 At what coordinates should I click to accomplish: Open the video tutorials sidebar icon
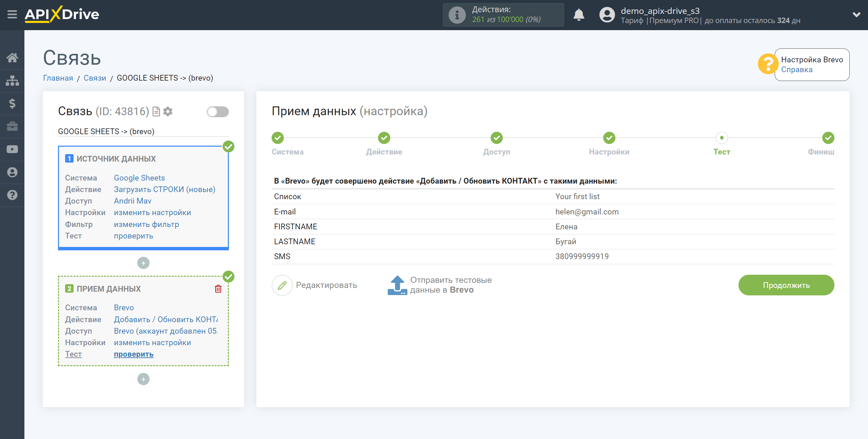point(12,149)
